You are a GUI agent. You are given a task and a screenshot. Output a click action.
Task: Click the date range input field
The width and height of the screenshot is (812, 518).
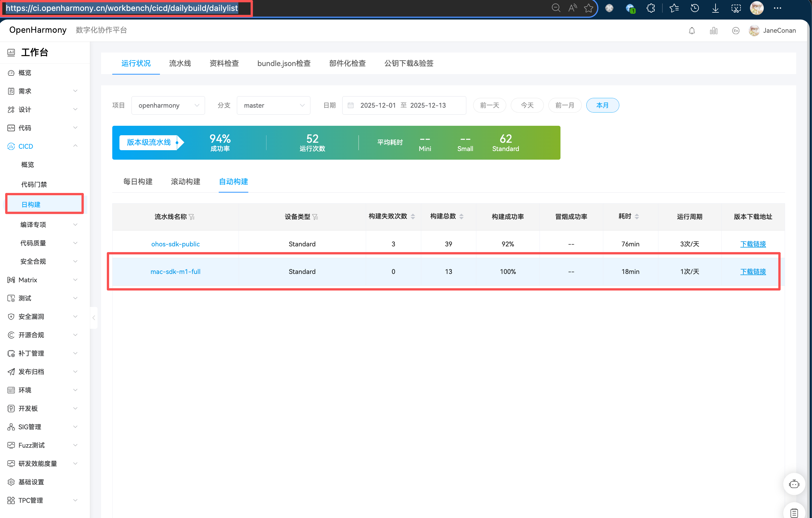404,105
